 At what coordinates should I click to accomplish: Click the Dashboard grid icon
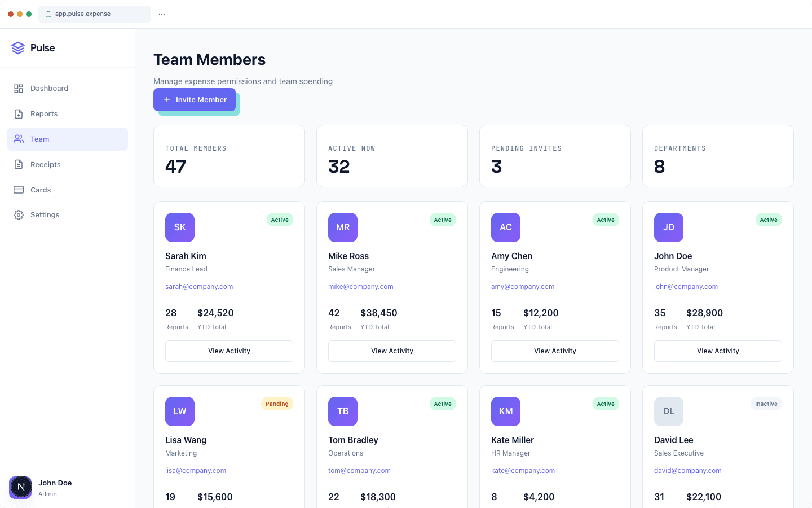(x=19, y=89)
